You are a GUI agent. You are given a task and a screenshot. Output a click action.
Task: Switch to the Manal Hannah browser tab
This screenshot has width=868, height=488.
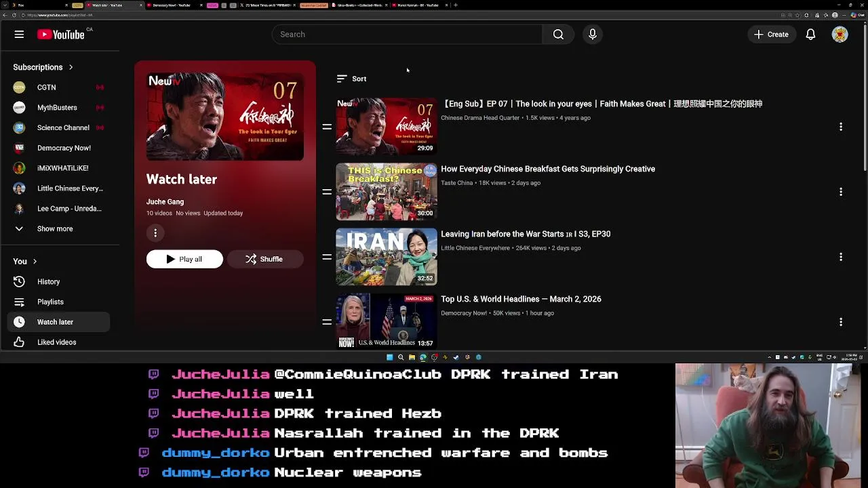(x=418, y=5)
